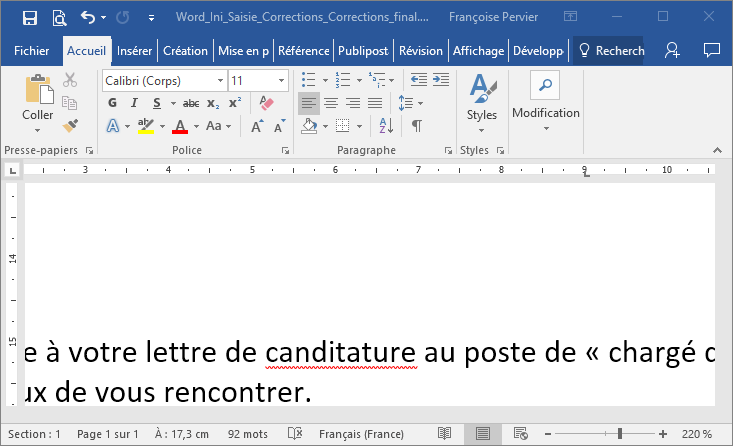This screenshot has height=446, width=733.
Task: Toggle Bold formatting
Action: click(x=112, y=103)
